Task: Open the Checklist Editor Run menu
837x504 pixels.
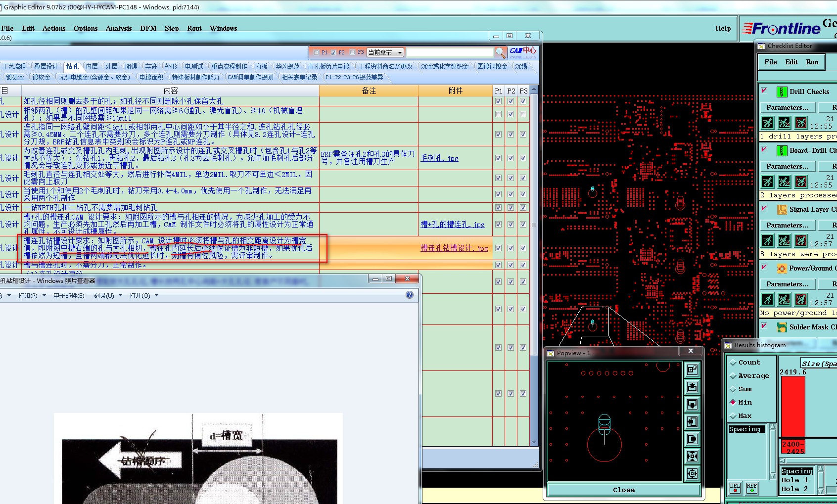Action: coord(812,62)
